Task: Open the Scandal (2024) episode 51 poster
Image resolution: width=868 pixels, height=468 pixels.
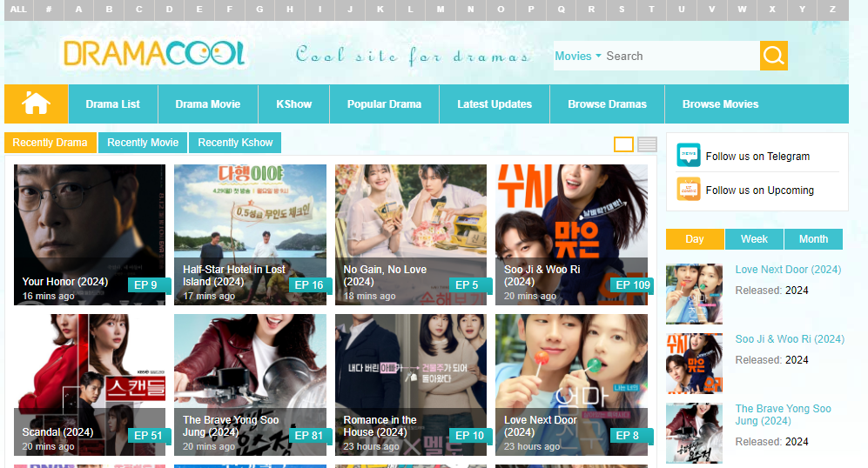Action: pyautogui.click(x=90, y=384)
